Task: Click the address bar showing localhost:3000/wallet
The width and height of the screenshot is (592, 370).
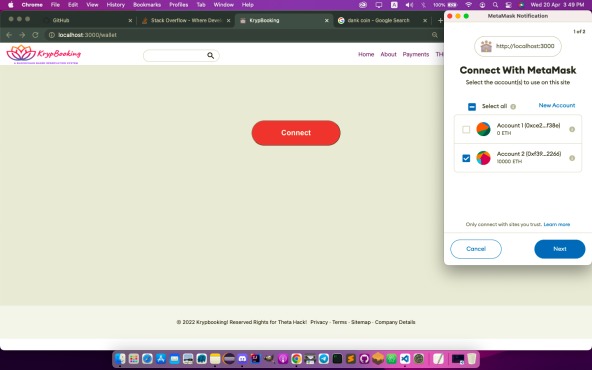Action: (x=242, y=35)
